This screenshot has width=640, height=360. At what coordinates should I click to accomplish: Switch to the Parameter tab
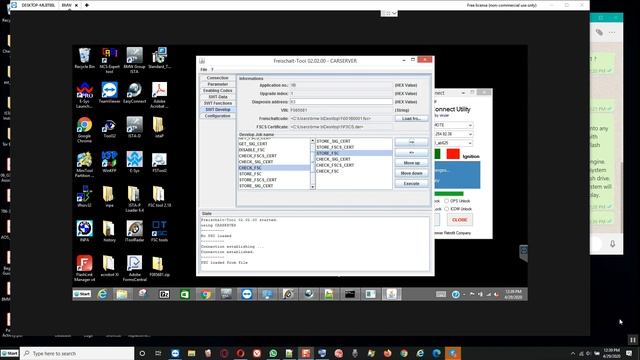coord(218,84)
